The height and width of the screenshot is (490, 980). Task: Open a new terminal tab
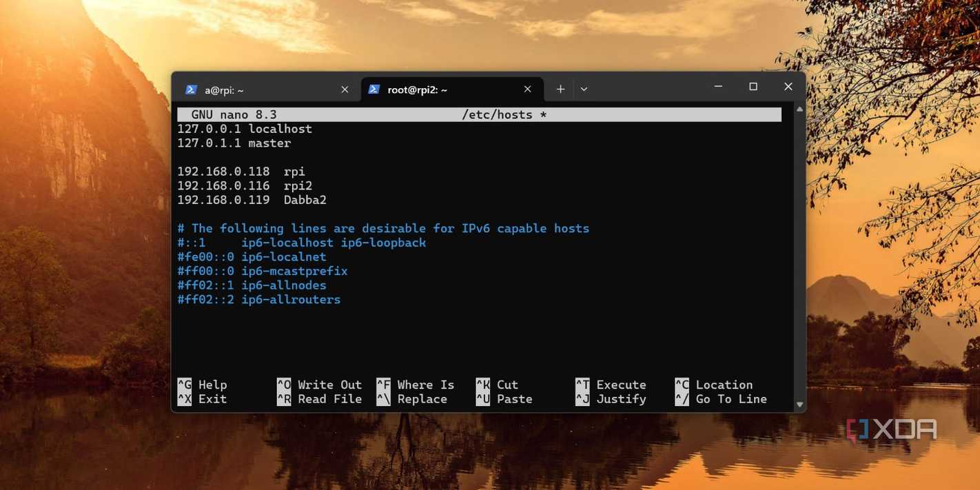560,89
